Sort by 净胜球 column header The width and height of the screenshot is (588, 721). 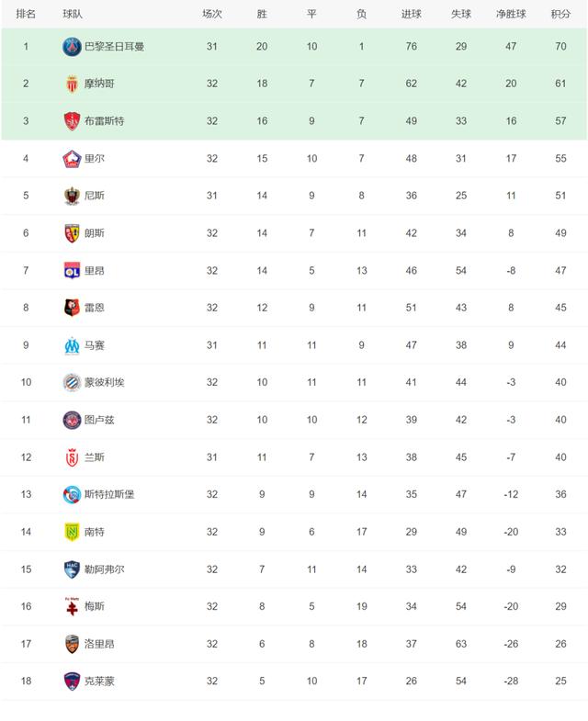coord(510,14)
